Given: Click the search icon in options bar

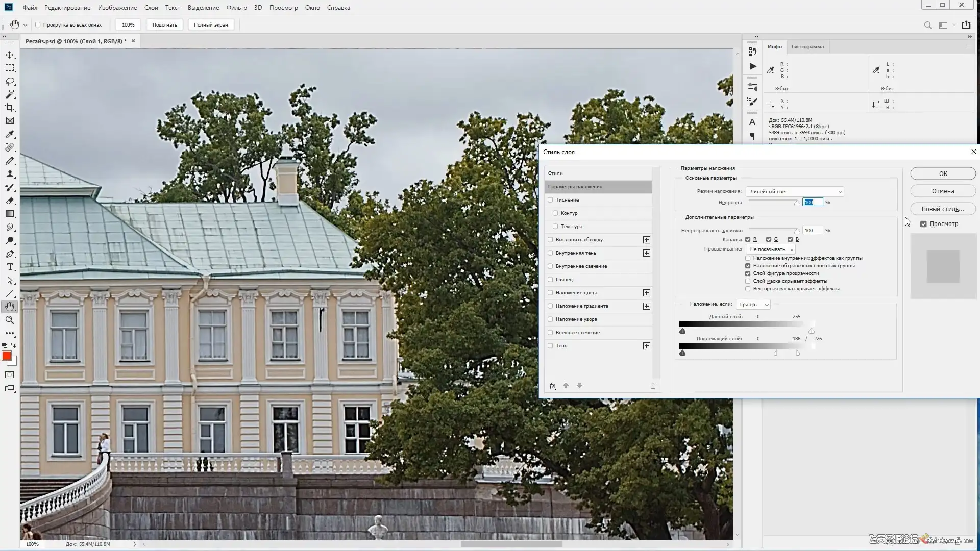Looking at the screenshot, I should pyautogui.click(x=927, y=25).
